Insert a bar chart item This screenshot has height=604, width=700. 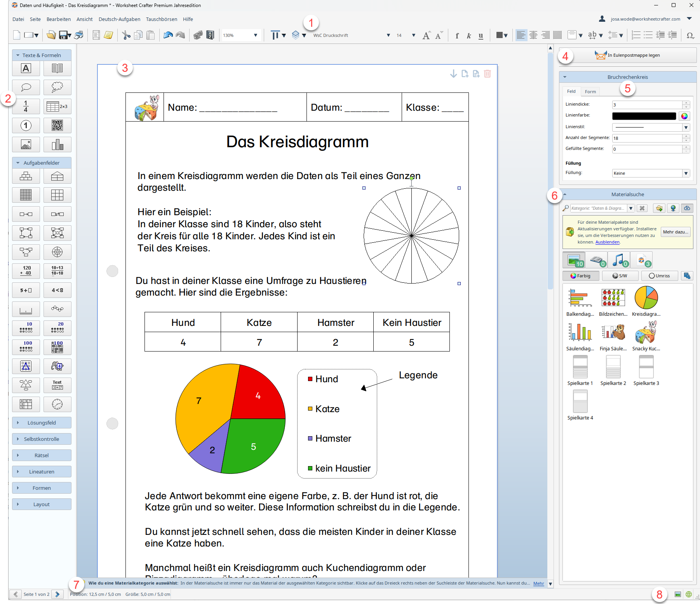point(57,144)
